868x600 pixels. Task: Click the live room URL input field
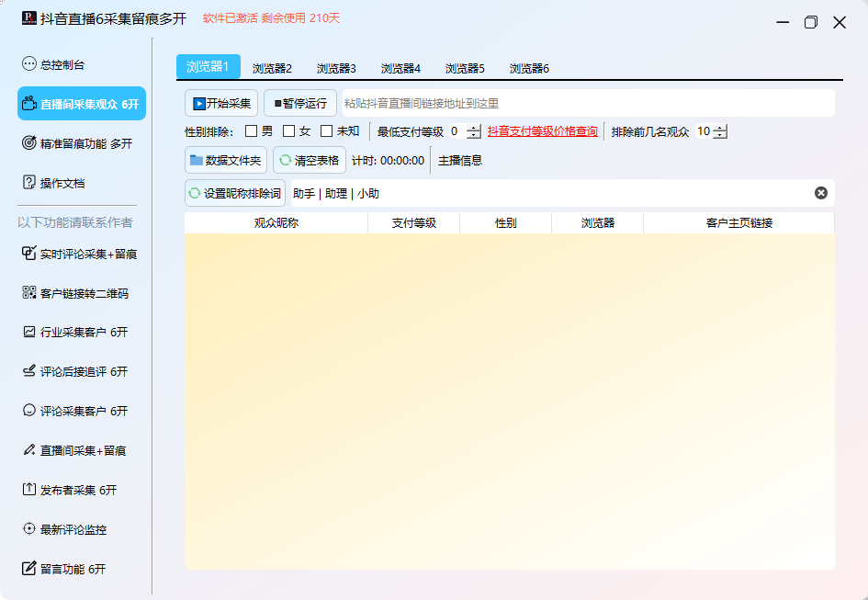click(586, 103)
